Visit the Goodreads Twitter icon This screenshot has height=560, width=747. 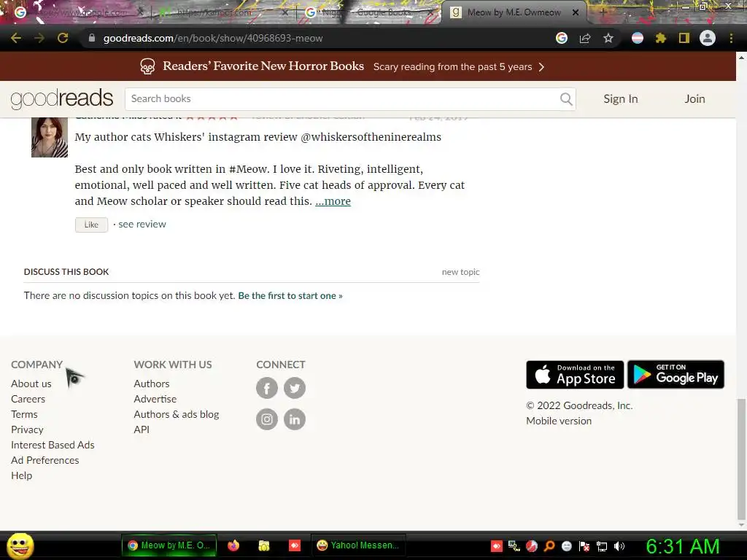(x=295, y=388)
